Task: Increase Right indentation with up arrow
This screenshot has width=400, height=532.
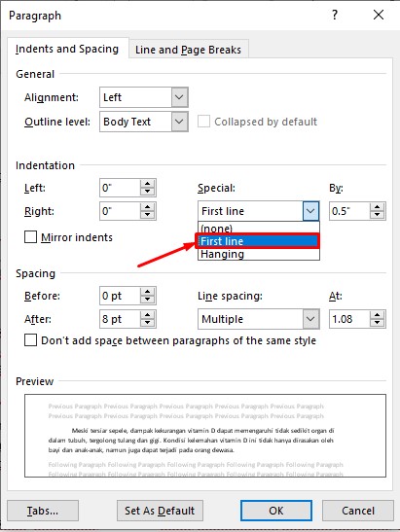Action: coord(148,207)
